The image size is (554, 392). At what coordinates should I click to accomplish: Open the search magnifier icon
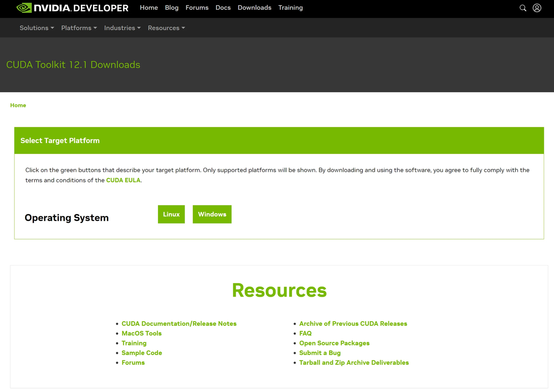[x=523, y=8]
